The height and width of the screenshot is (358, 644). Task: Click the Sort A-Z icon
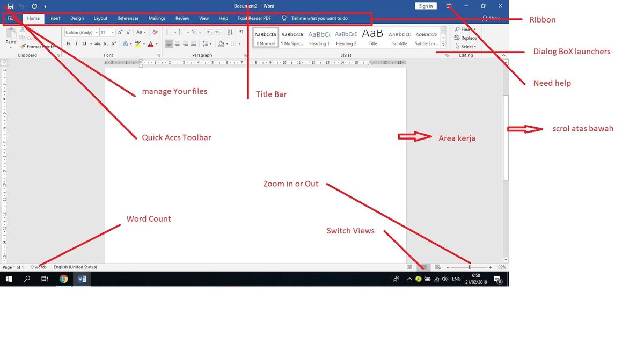pos(230,33)
